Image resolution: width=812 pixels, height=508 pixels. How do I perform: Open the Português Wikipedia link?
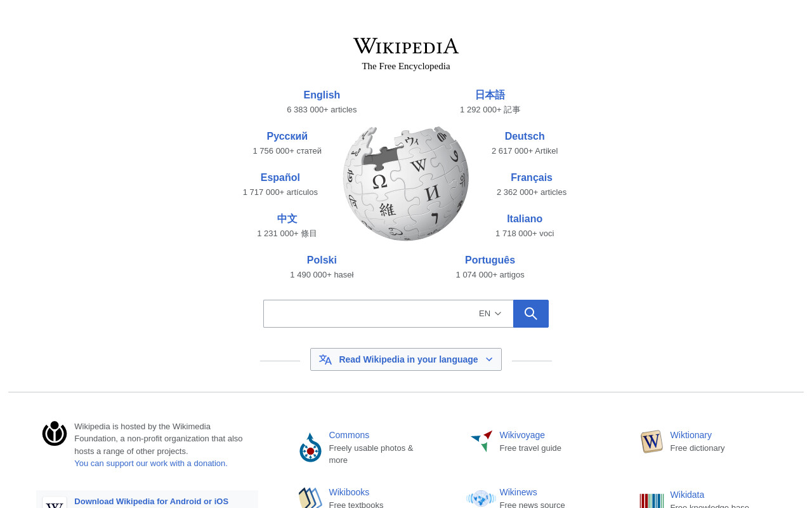pos(490,260)
